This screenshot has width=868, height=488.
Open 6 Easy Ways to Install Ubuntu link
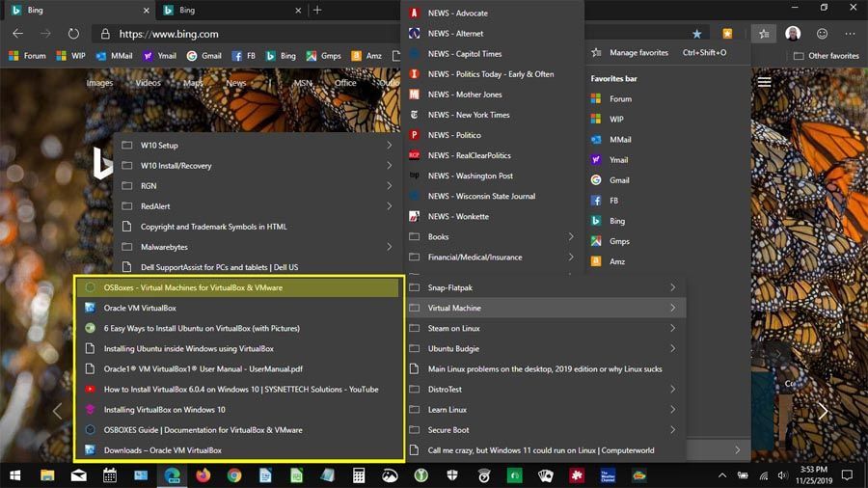(x=238, y=328)
